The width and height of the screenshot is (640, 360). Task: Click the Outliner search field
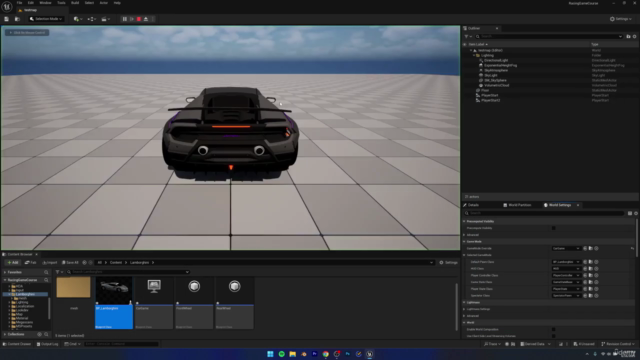[x=549, y=36]
